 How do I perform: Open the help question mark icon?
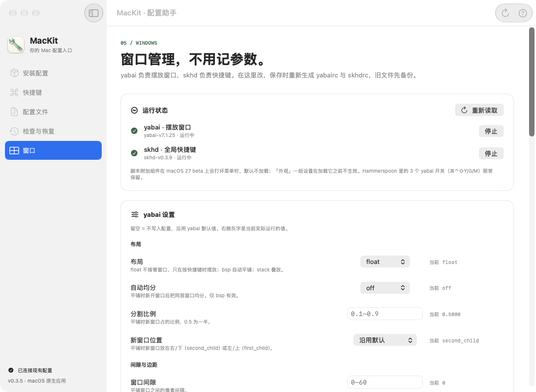coord(523,13)
